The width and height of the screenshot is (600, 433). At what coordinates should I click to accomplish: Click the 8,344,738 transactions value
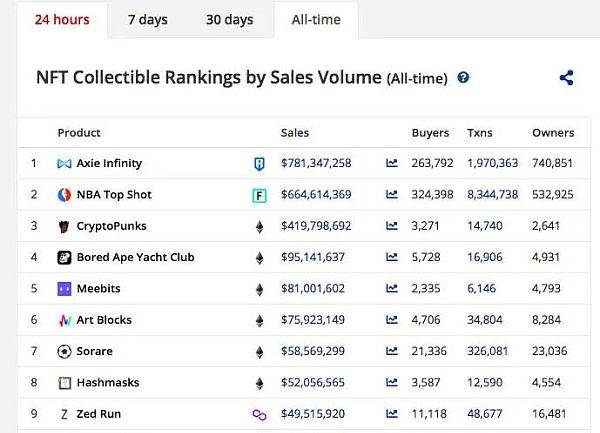pos(492,195)
